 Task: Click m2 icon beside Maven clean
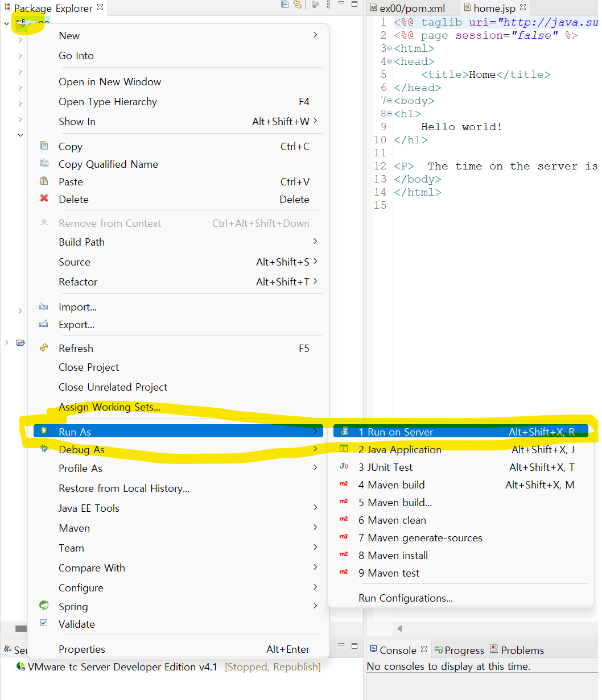click(344, 519)
